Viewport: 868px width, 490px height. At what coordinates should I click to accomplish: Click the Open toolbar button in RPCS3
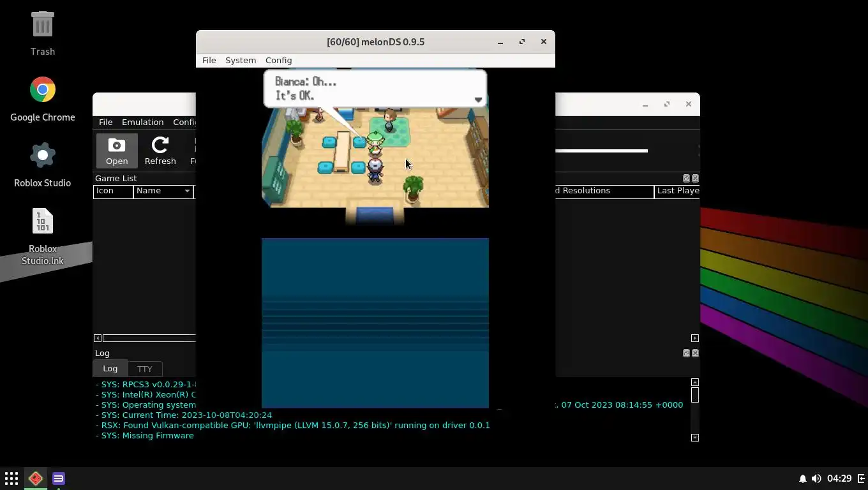(117, 151)
